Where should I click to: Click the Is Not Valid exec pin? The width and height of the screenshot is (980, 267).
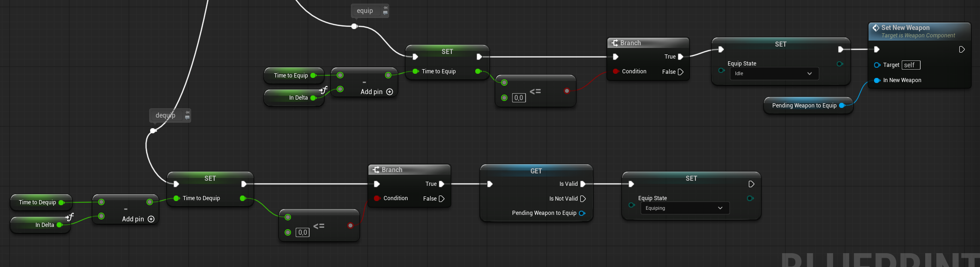coord(583,199)
